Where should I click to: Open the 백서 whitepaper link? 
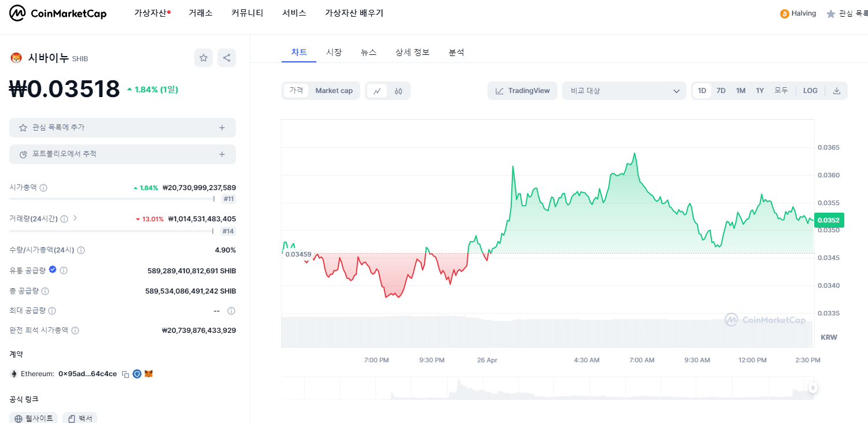79,417
